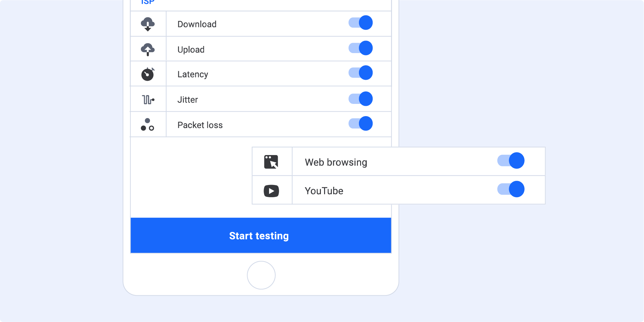Image resolution: width=644 pixels, height=322 pixels.
Task: Toggle the YouTube test switch
Action: [511, 189]
